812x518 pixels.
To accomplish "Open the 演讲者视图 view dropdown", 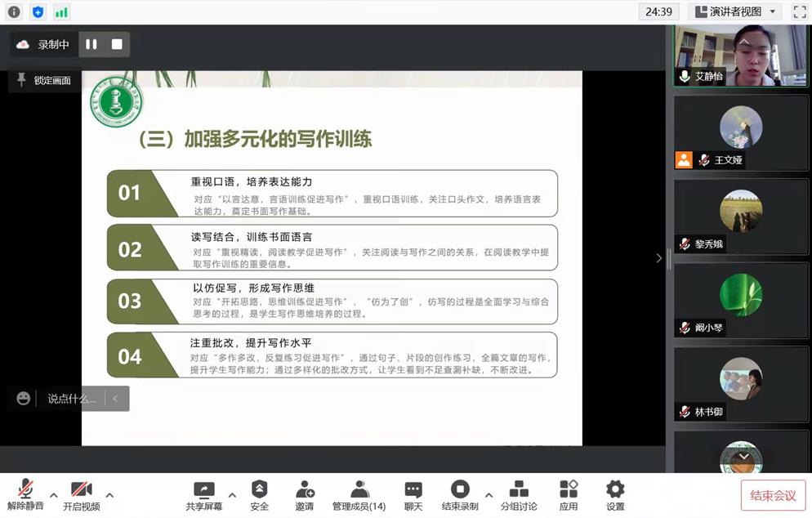I will [734, 11].
